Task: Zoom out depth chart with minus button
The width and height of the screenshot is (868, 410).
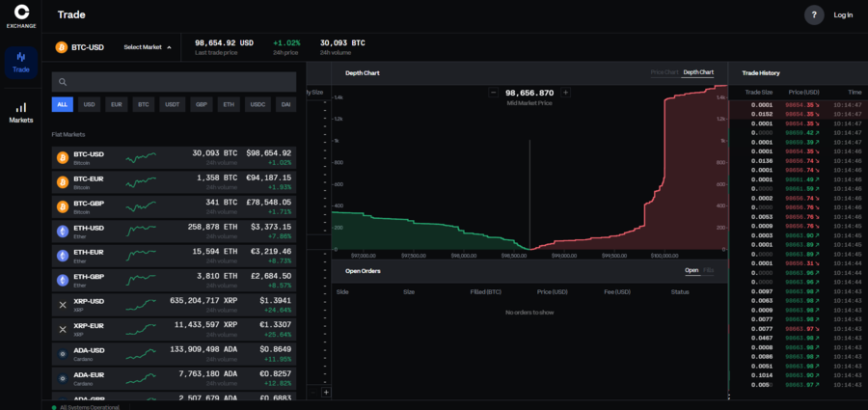Action: [x=493, y=93]
